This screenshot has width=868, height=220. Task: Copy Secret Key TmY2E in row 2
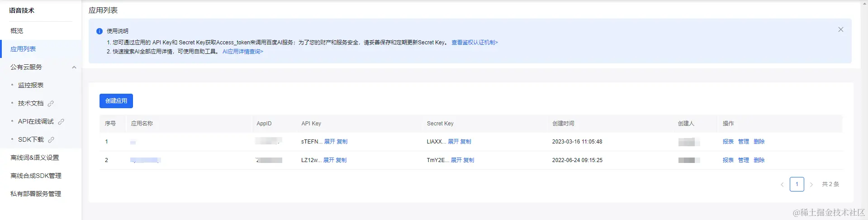(x=469, y=160)
